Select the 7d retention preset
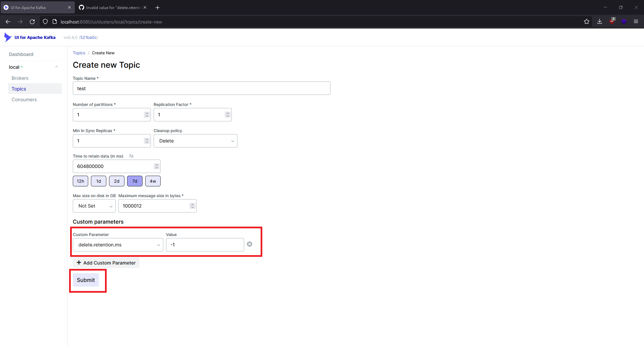644x346 pixels. pos(135,181)
